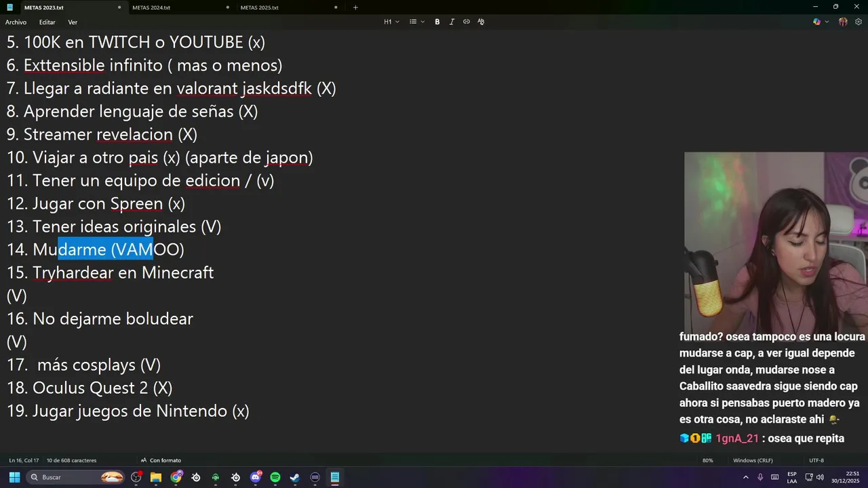Open ESP LAA language switcher
The height and width of the screenshot is (488, 868).
tap(792, 477)
